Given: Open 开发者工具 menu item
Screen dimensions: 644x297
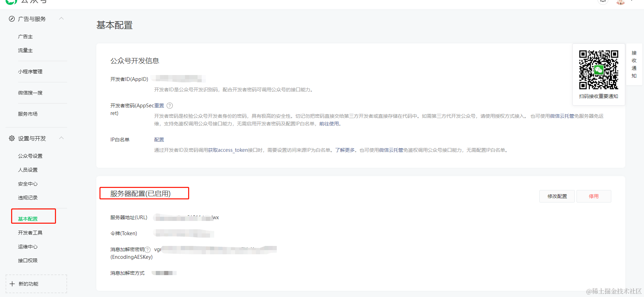Looking at the screenshot, I should (30, 233).
